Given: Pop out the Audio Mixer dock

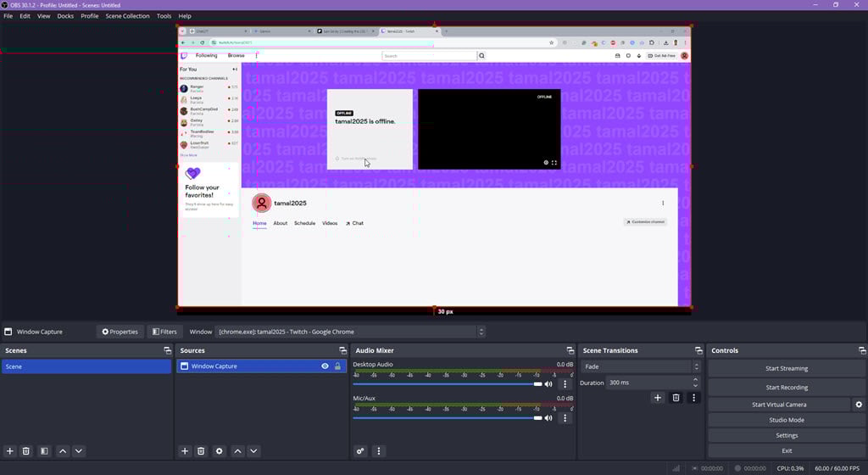Looking at the screenshot, I should (570, 350).
